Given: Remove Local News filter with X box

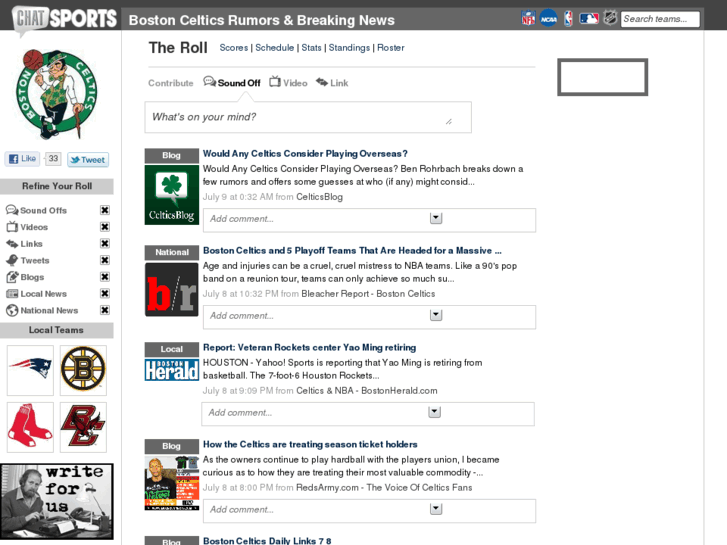Looking at the screenshot, I should [105, 294].
